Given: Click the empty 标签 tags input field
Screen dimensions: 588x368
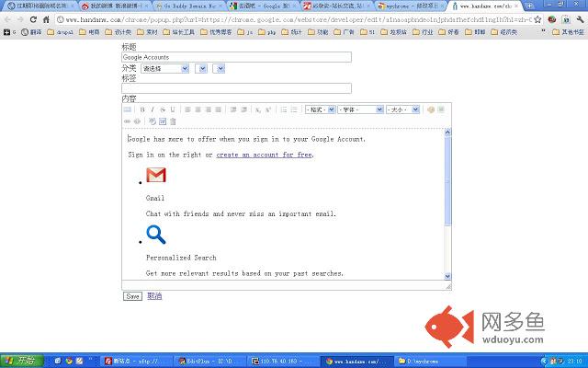Looking at the screenshot, I should [237, 88].
